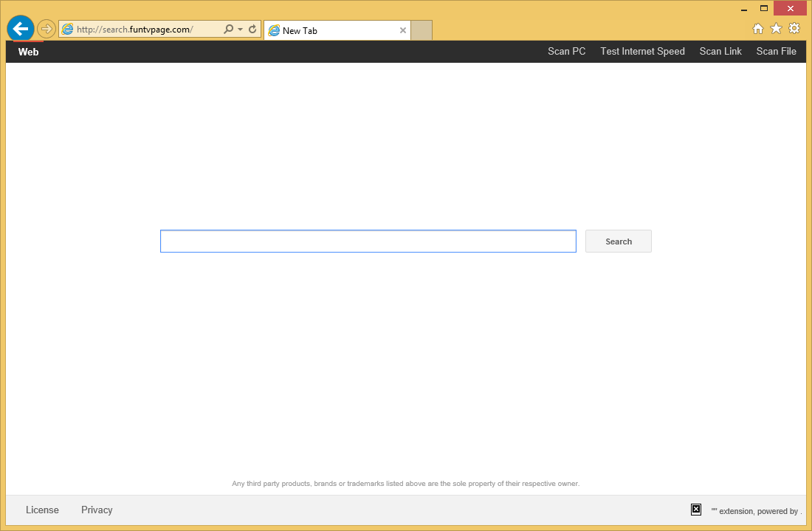Open the Scan PC link

[x=566, y=51]
